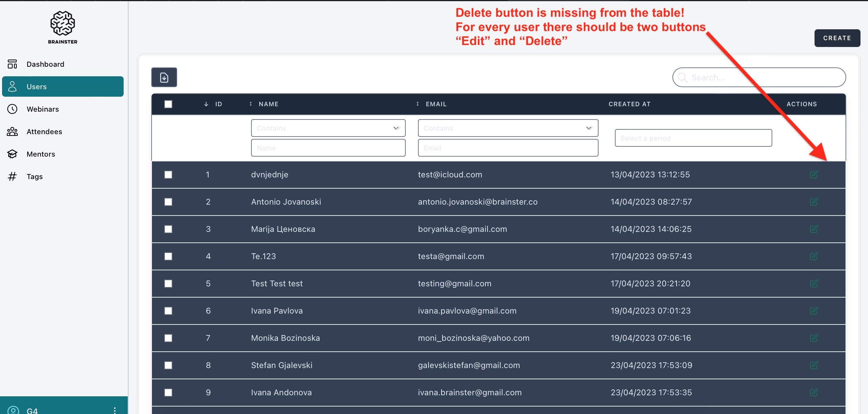Click edit icon for Stefan Gjalevski
Image resolution: width=868 pixels, height=414 pixels.
(x=813, y=365)
